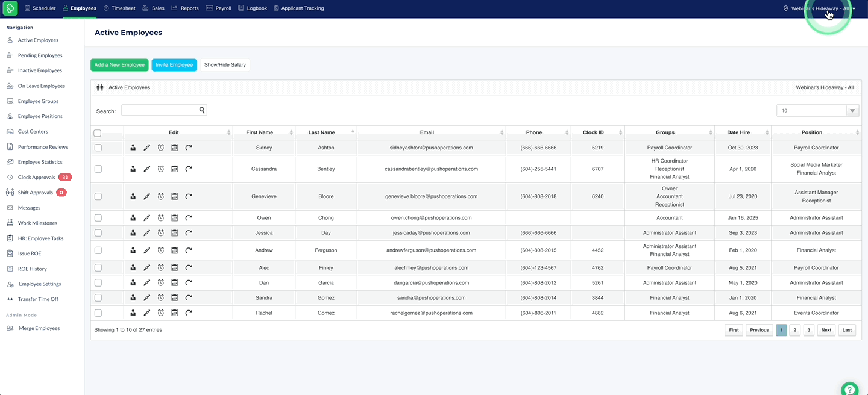Image resolution: width=868 pixels, height=395 pixels.
Task: Switch to the Timesheet tab
Action: 119,8
